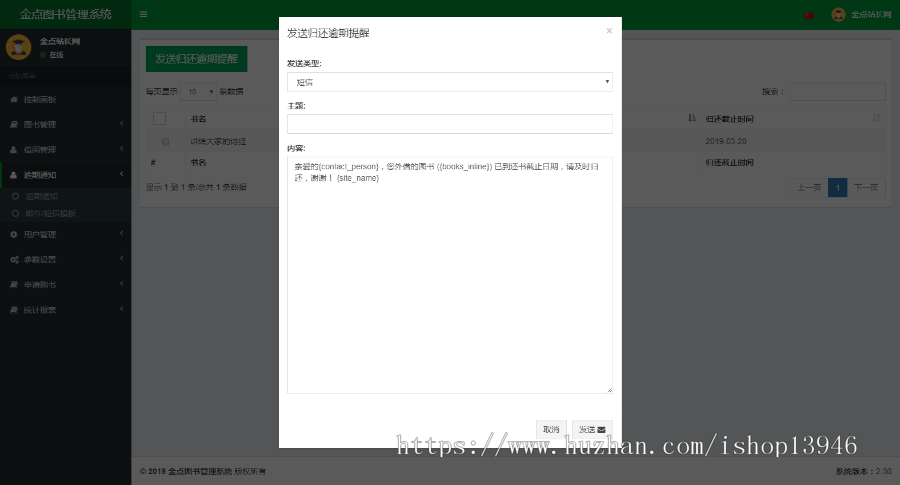Click the envelope icon on the 发送 button
The width and height of the screenshot is (900, 485).
point(601,429)
